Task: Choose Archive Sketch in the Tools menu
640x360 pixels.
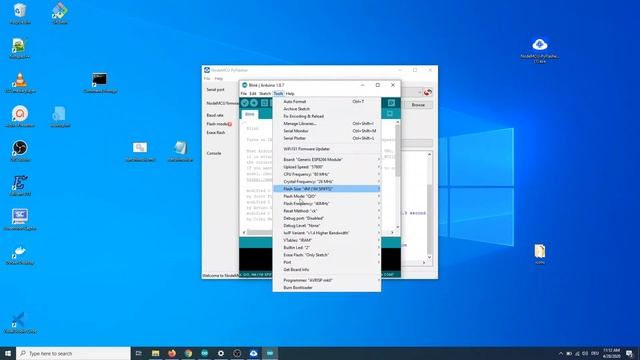Action: point(327,109)
